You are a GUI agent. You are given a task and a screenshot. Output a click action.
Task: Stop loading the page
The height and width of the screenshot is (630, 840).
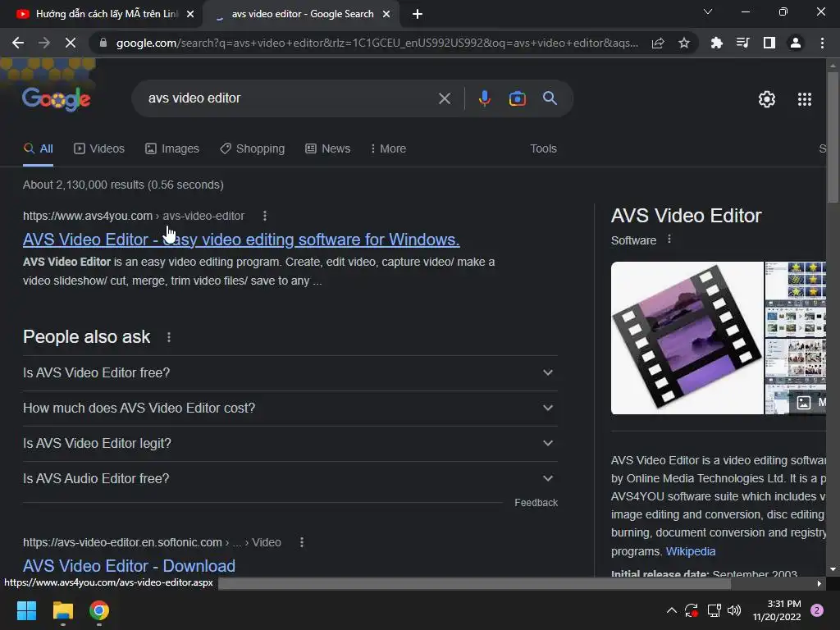click(71, 43)
